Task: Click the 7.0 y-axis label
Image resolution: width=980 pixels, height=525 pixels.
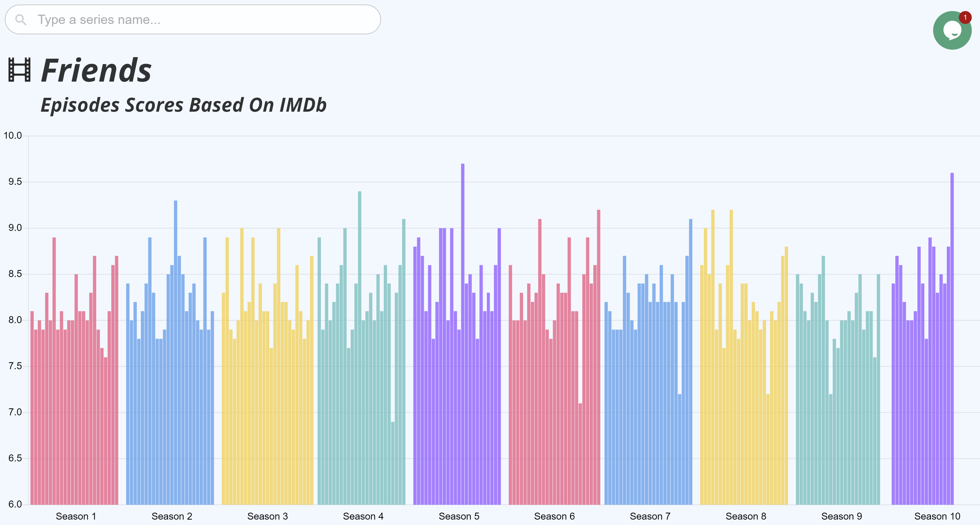Action: 15,412
